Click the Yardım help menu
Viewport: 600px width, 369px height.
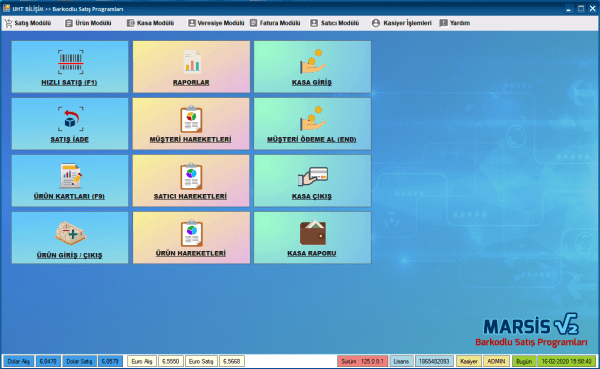click(x=455, y=23)
